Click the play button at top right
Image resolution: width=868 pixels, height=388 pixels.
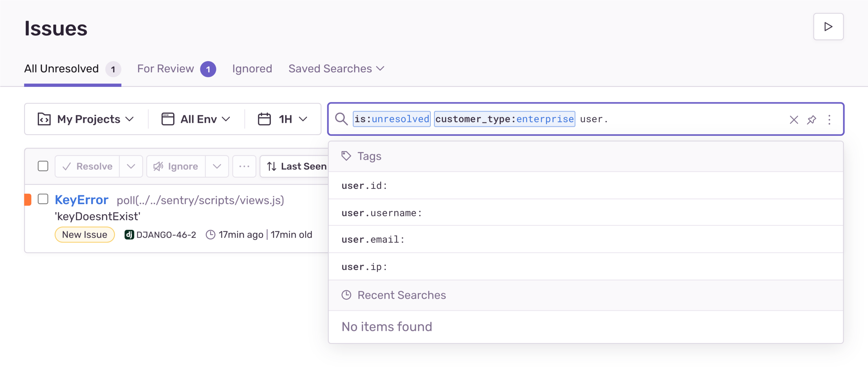828,27
